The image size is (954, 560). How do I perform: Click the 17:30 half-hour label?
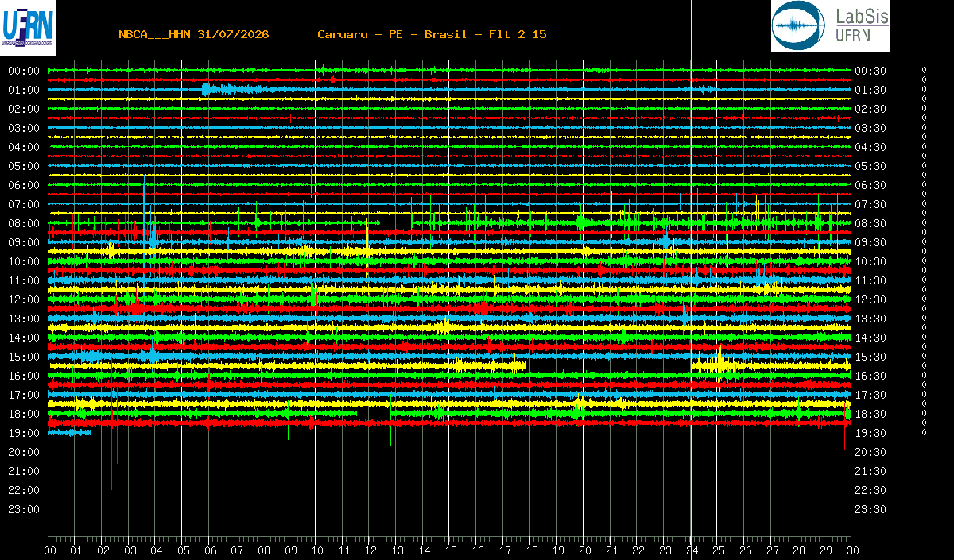[x=871, y=395]
